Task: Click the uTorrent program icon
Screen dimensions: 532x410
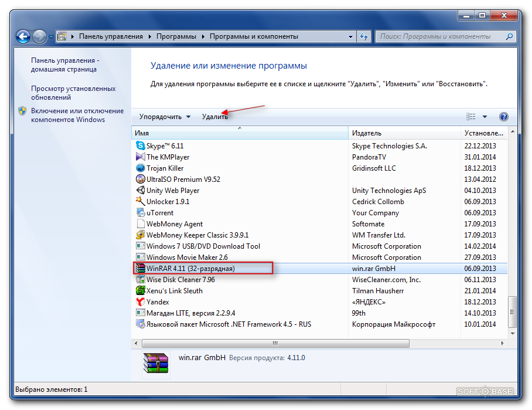Action: 140,213
